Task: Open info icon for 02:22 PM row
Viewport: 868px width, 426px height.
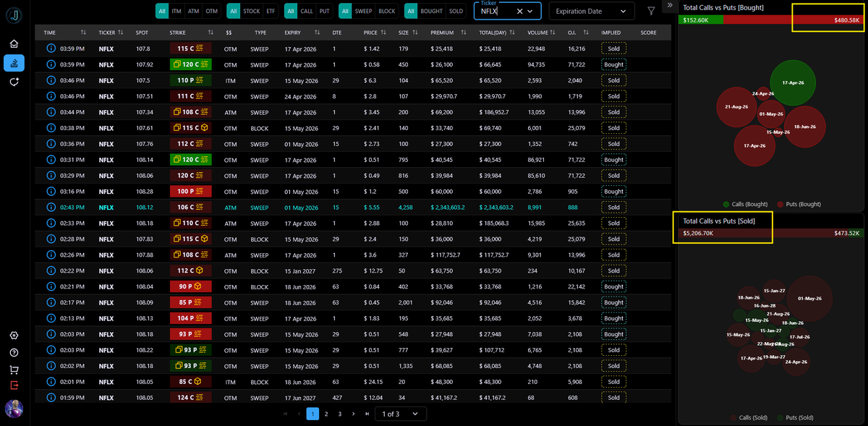Action: pos(51,271)
